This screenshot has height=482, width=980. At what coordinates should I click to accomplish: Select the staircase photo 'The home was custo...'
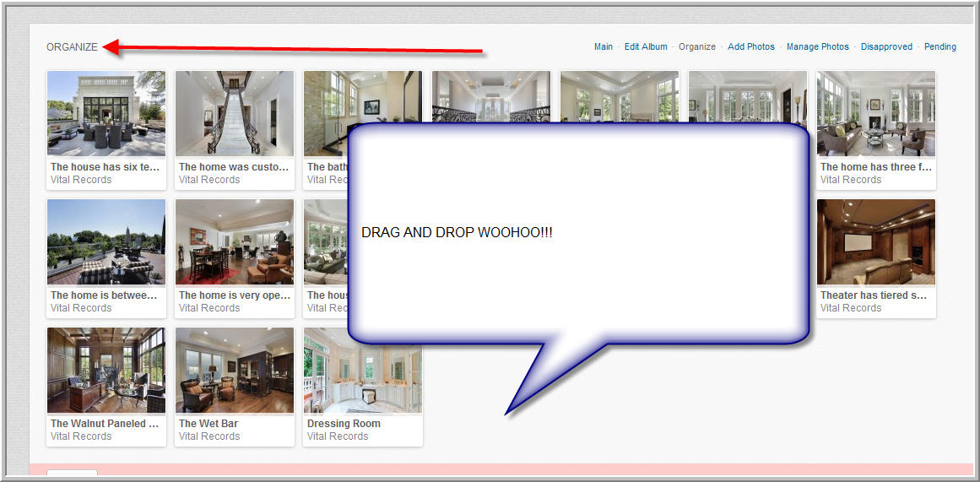coord(235,113)
